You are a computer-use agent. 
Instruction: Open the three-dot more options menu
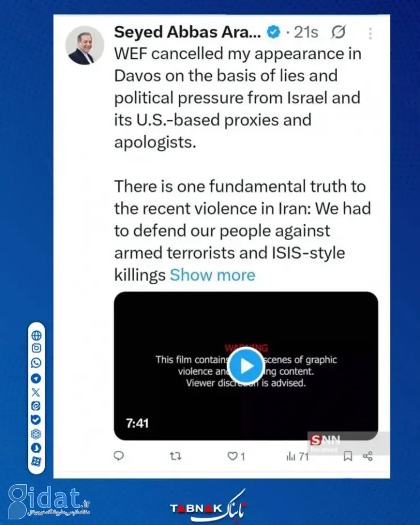coord(370,33)
